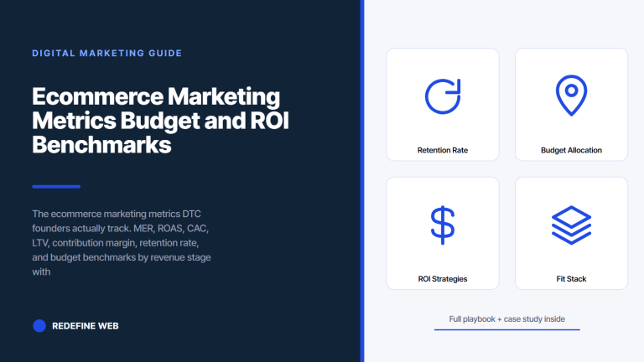
Task: Select the 'Fit Stack' card label
Action: (x=571, y=279)
